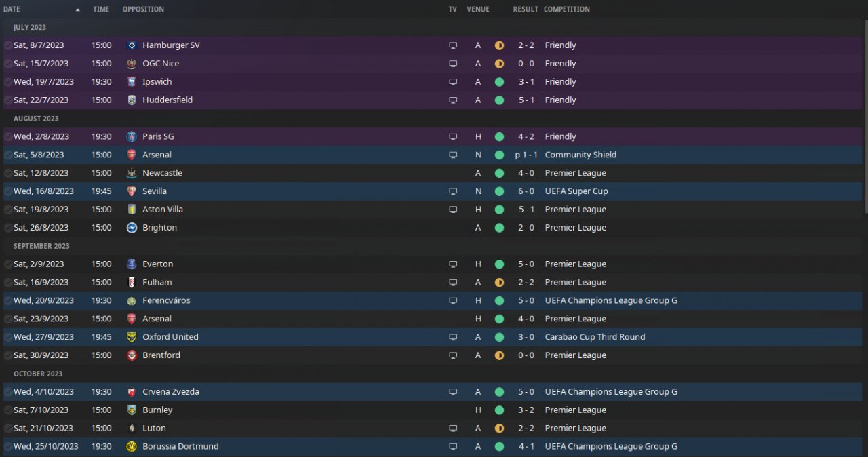Screen dimensions: 868x457
Task: Click the TV icon on the Sevilla row
Action: click(x=453, y=191)
